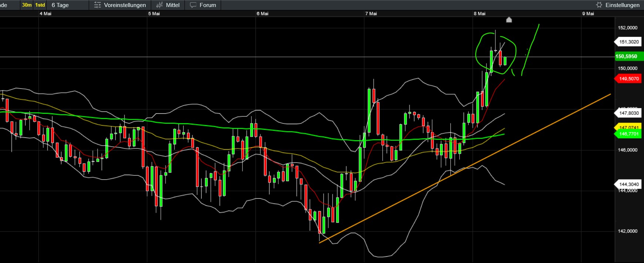Click the 9 Mai date label
The height and width of the screenshot is (263, 644).
588,14
